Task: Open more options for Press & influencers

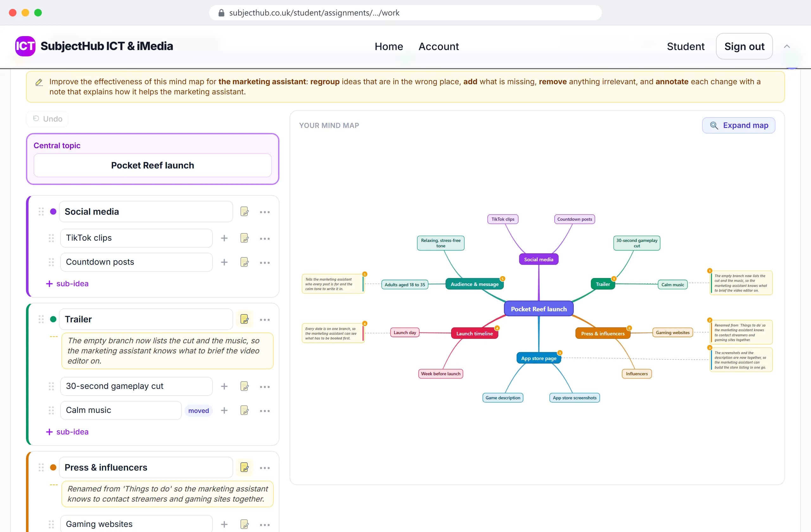Action: [x=265, y=468]
